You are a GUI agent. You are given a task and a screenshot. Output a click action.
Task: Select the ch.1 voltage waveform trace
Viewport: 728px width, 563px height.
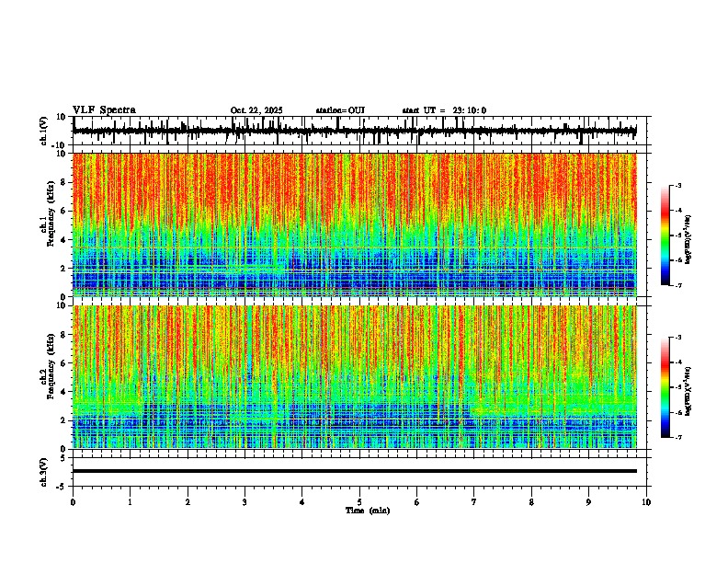tap(355, 131)
